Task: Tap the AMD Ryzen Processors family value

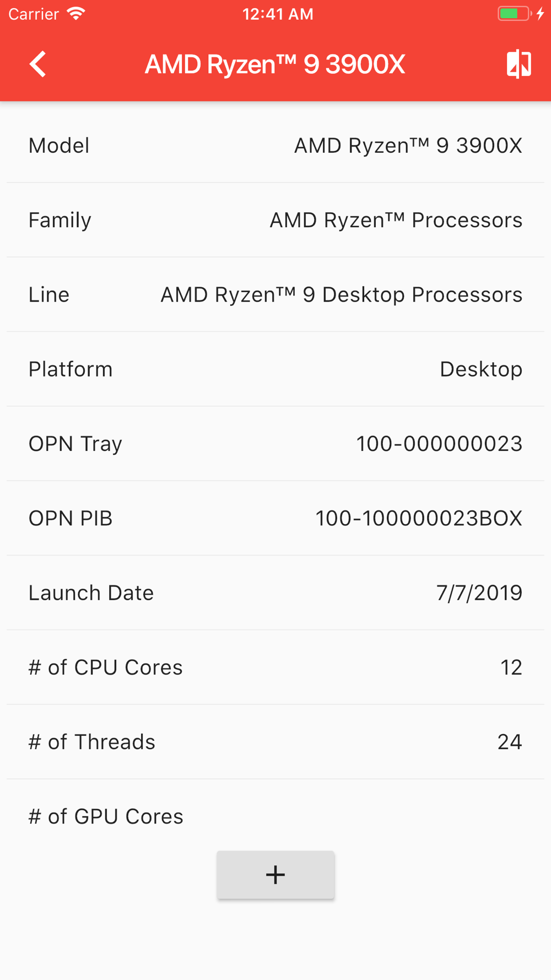Action: [x=396, y=220]
